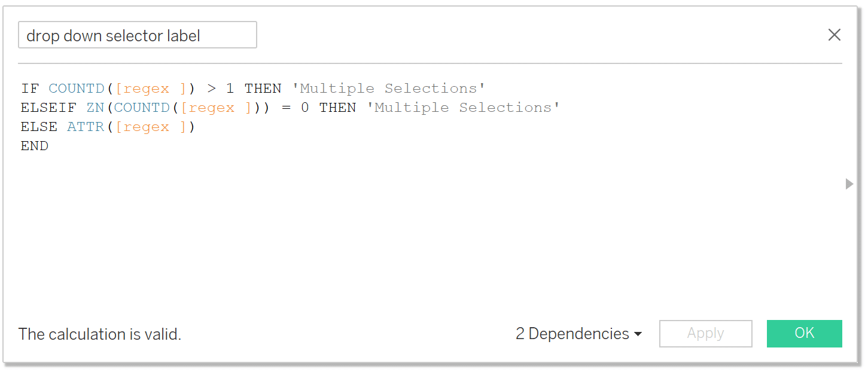Open the 2 Dependencies dropdown
The height and width of the screenshot is (372, 868).
(578, 334)
